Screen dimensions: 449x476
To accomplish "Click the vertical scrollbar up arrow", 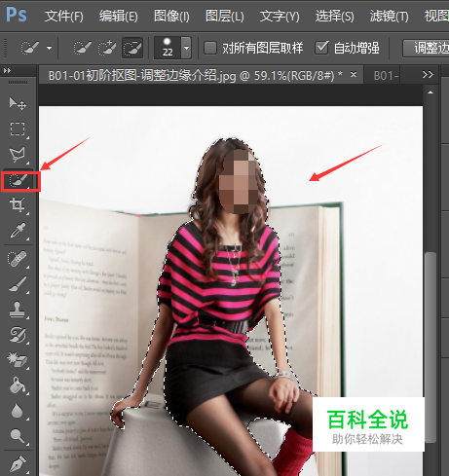I will 430,92.
